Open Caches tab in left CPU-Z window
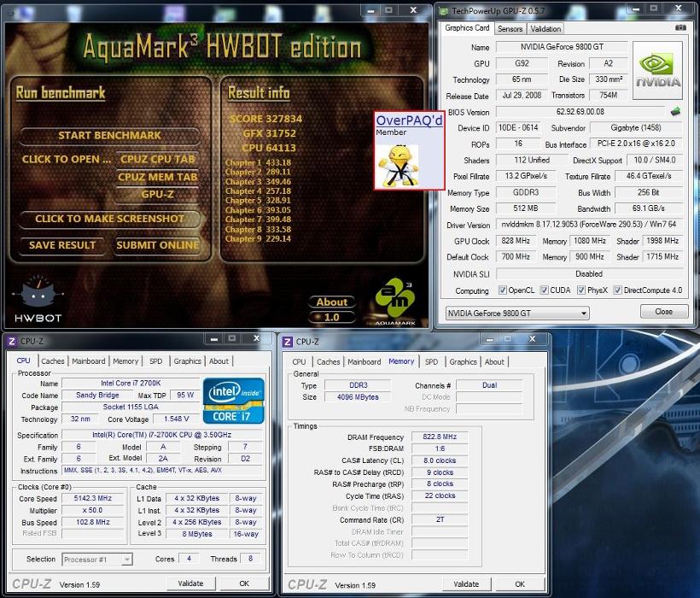 coord(53,361)
